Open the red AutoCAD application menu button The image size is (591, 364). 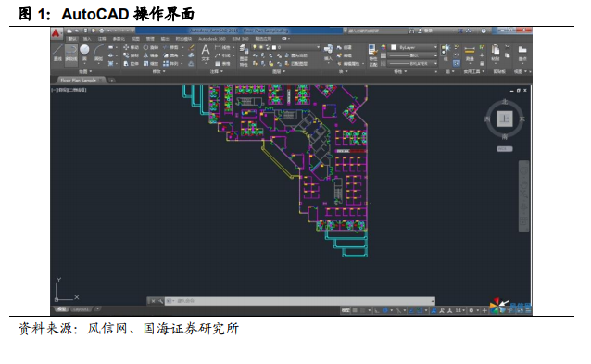click(57, 33)
